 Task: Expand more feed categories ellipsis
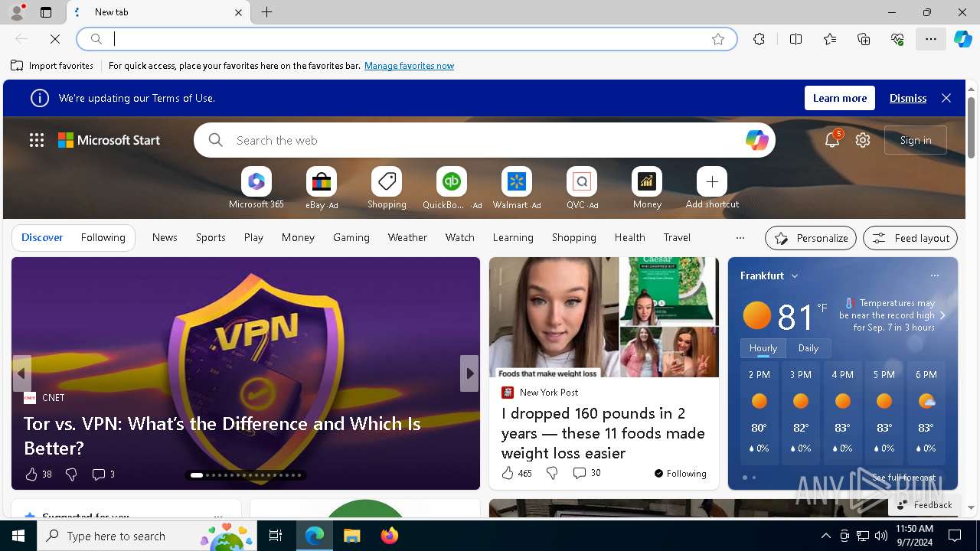pos(740,238)
